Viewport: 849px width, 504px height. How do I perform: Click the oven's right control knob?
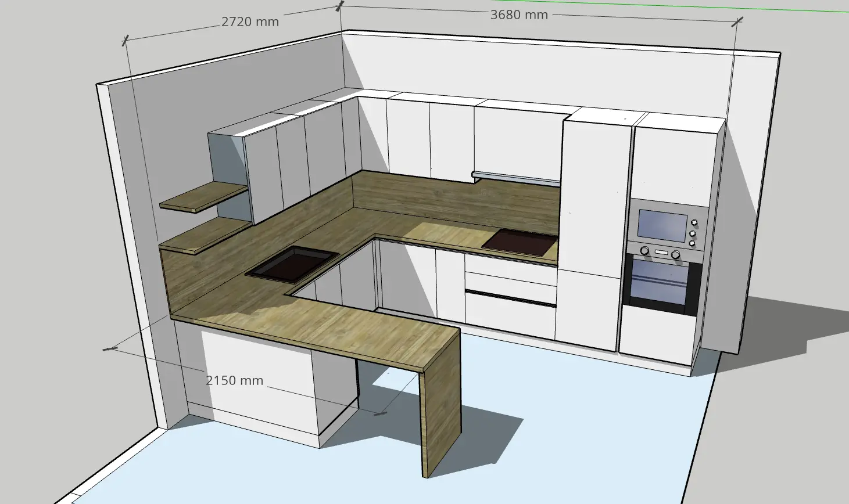[675, 254]
